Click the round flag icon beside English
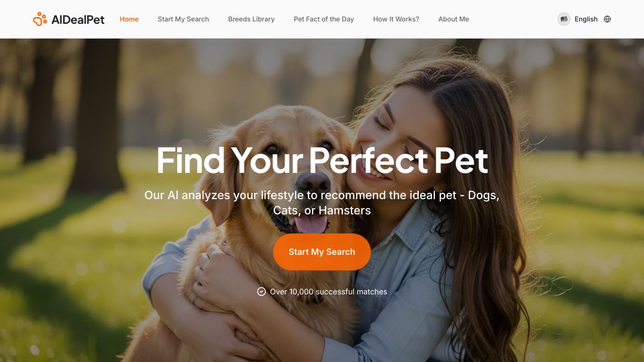Image resolution: width=644 pixels, height=362 pixels. tap(564, 19)
